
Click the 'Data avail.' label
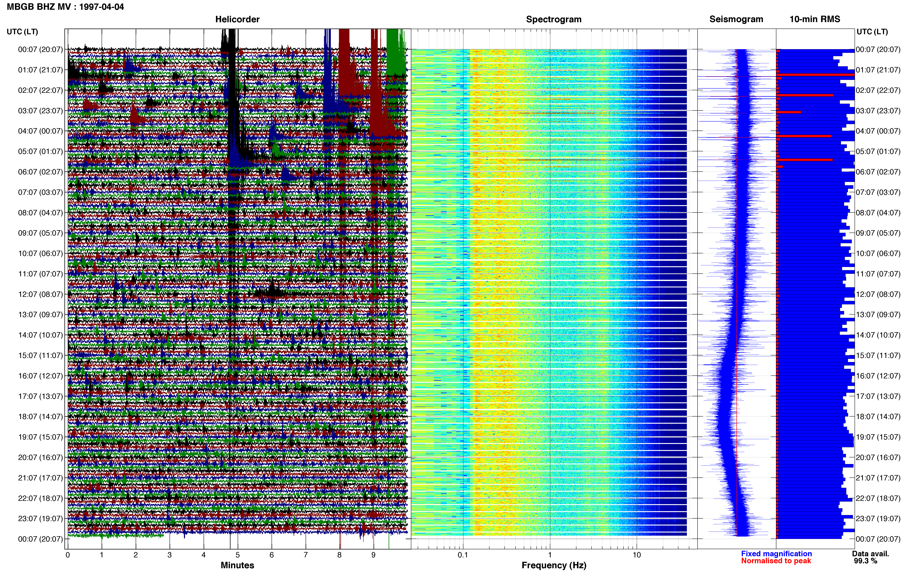(x=870, y=554)
